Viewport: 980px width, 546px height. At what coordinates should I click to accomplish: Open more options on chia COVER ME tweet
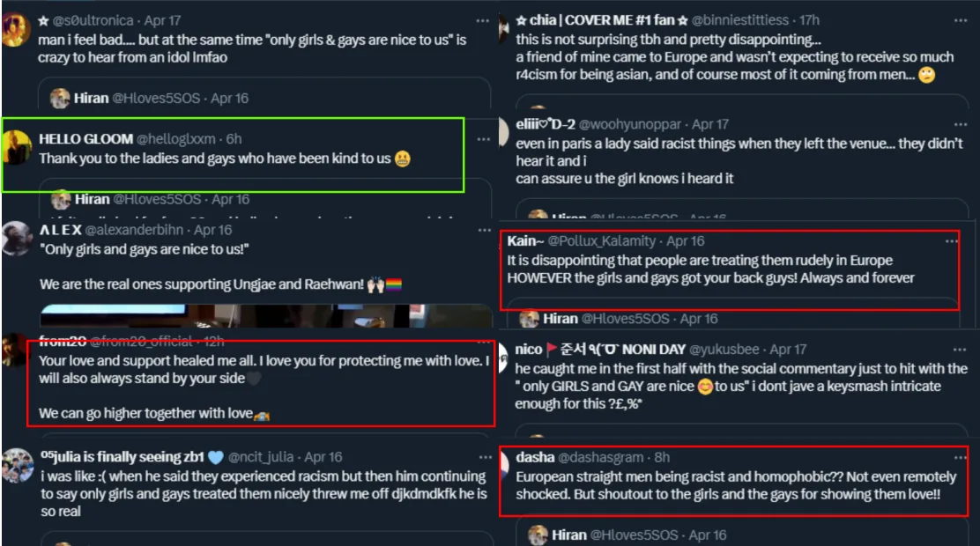[x=961, y=20]
